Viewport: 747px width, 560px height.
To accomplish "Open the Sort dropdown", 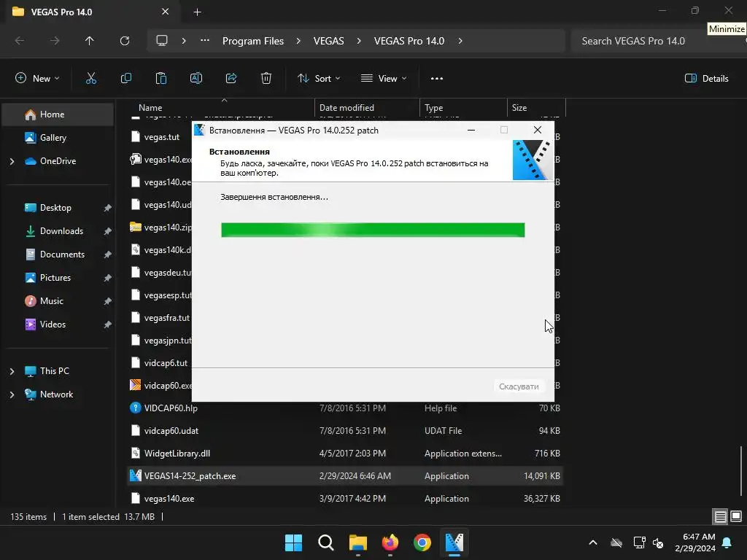I will click(x=319, y=79).
